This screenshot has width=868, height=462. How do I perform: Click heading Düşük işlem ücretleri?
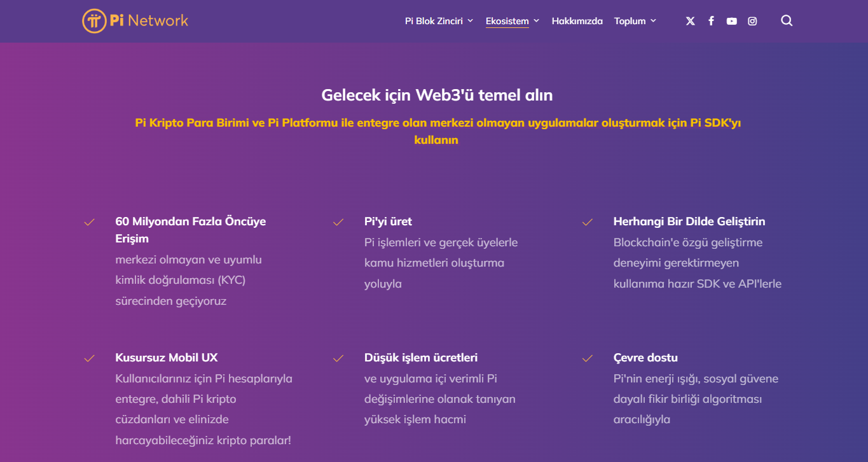click(421, 358)
